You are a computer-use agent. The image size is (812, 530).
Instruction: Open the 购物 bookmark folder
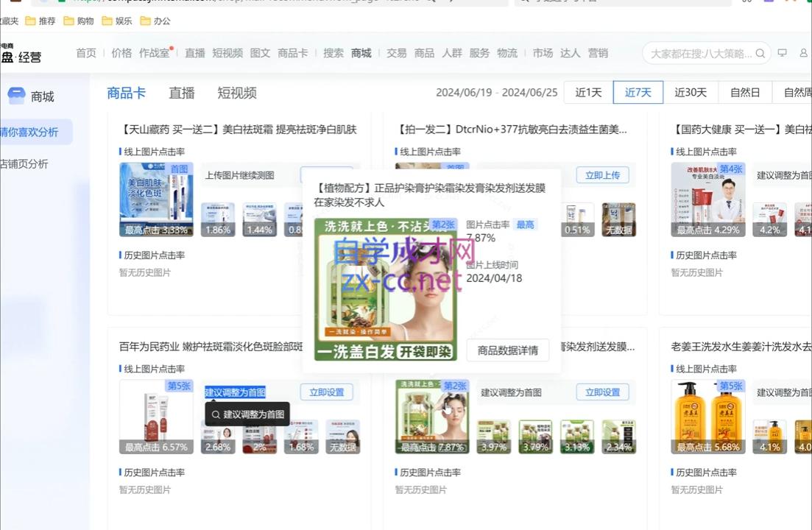(x=79, y=21)
